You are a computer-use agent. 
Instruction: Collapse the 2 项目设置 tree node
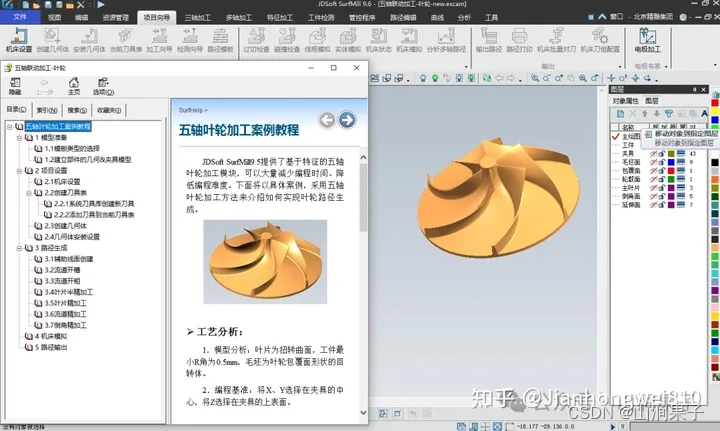(19, 171)
